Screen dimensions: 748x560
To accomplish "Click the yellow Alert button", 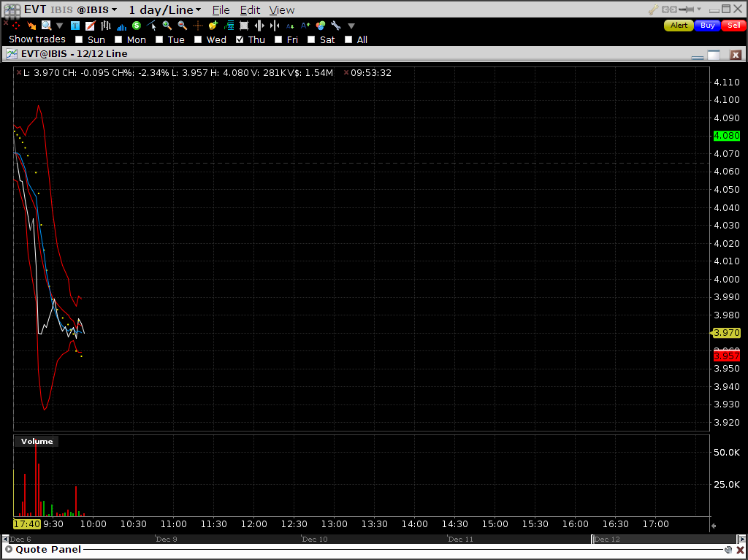I will (x=679, y=26).
